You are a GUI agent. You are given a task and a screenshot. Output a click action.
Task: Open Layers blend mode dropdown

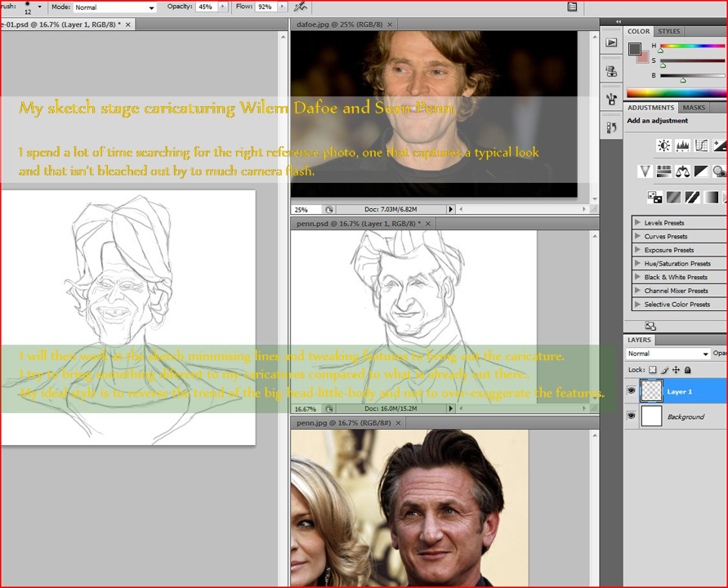[x=668, y=354]
